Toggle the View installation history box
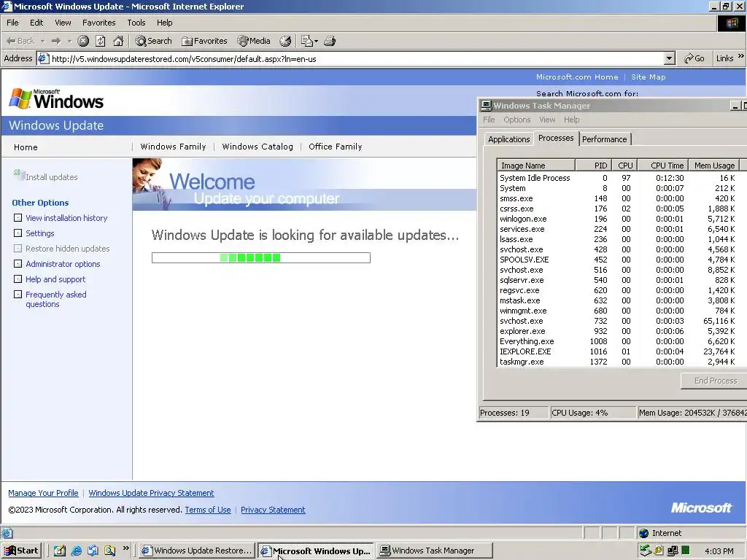The height and width of the screenshot is (560, 747). [x=18, y=217]
